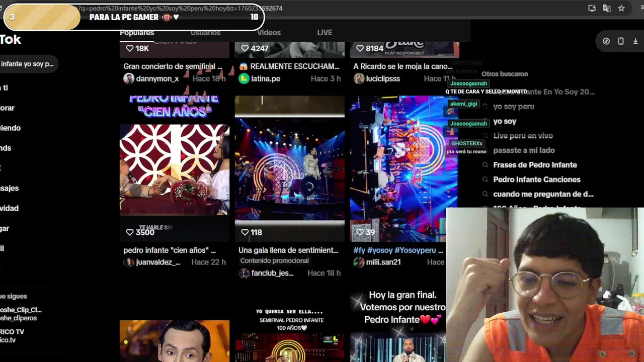
Task: Click the heart icon beside 118
Action: (245, 232)
